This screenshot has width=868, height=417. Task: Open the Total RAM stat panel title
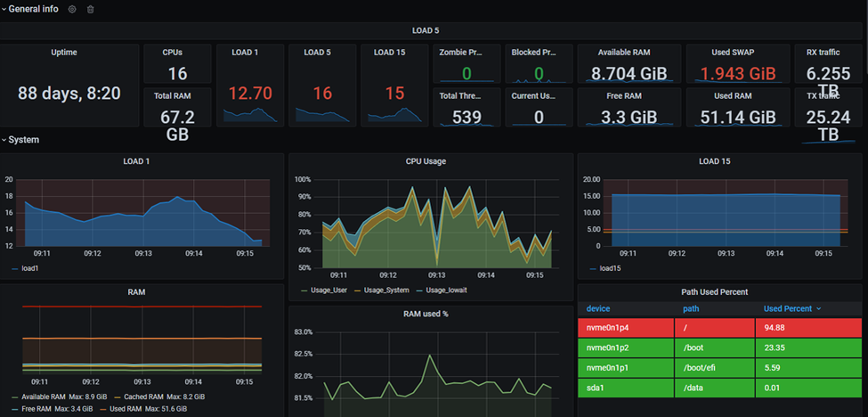172,96
